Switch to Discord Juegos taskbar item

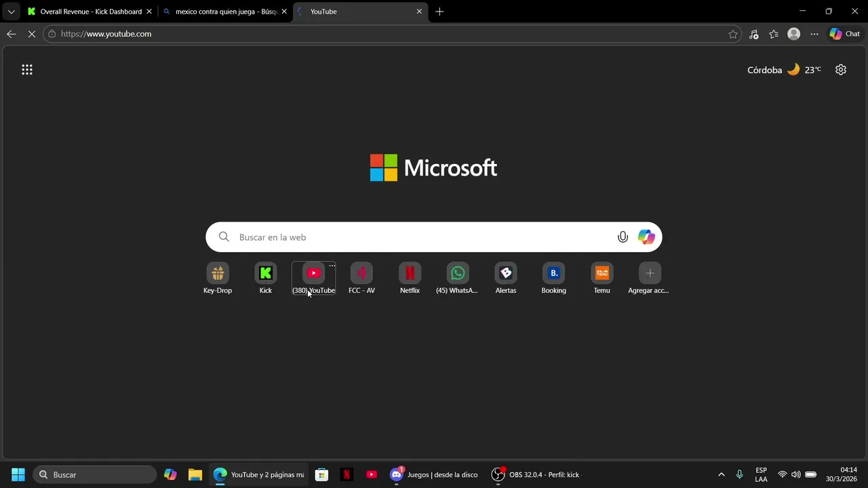(x=435, y=474)
